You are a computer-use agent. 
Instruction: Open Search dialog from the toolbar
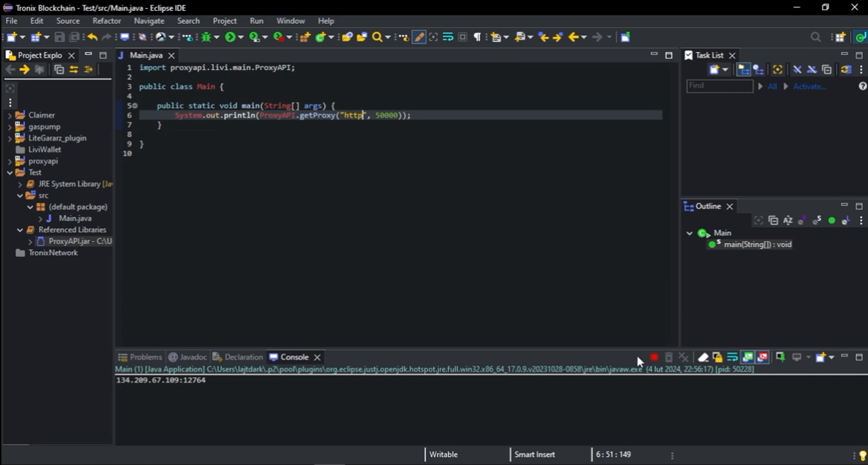[x=377, y=37]
